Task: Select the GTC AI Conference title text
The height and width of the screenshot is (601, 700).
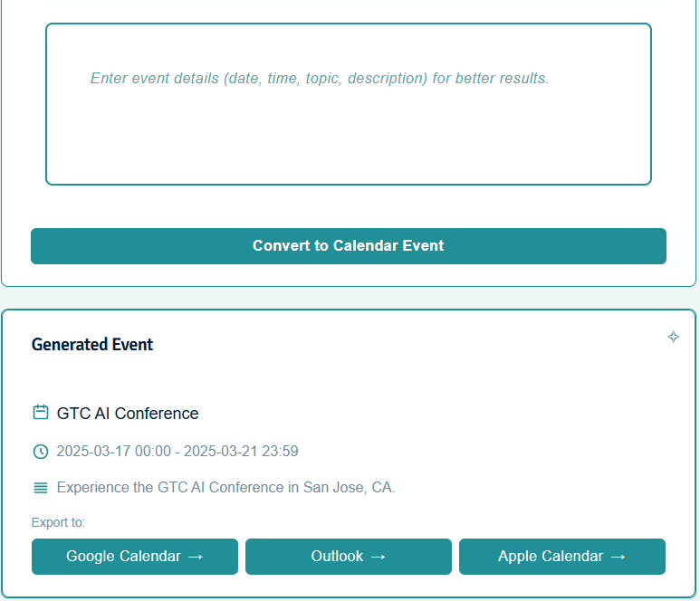Action: click(128, 413)
